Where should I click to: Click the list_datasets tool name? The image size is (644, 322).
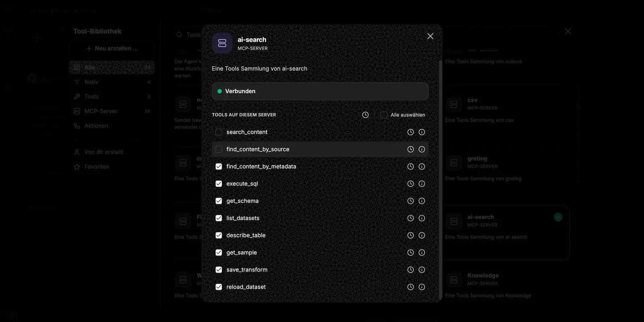coord(243,218)
